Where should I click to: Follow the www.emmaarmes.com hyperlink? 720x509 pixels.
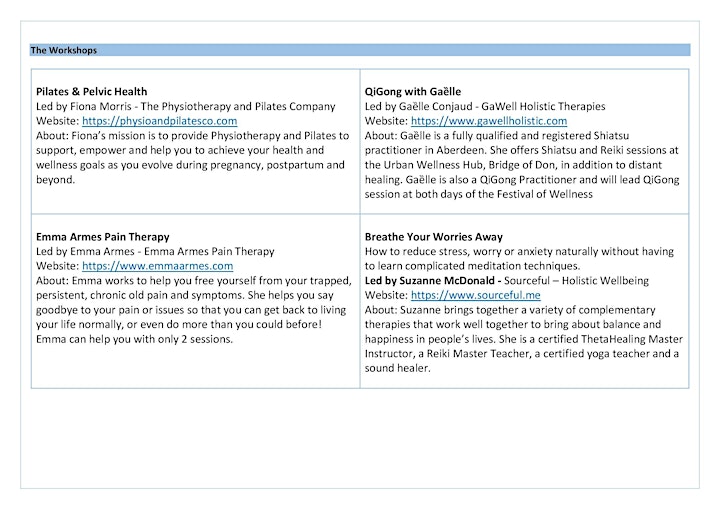coord(158,266)
